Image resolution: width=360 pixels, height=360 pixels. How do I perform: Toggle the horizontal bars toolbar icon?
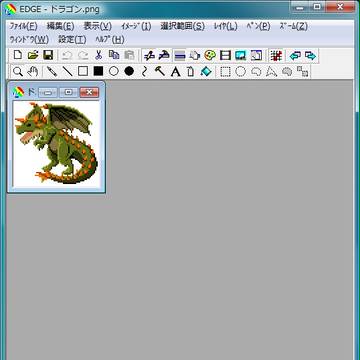pos(180,55)
